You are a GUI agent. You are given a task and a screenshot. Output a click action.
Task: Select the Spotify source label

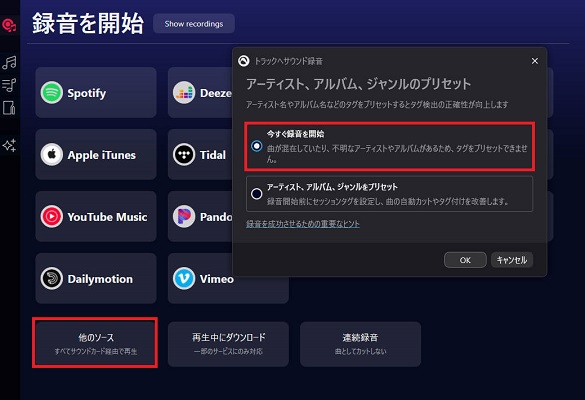pos(87,93)
